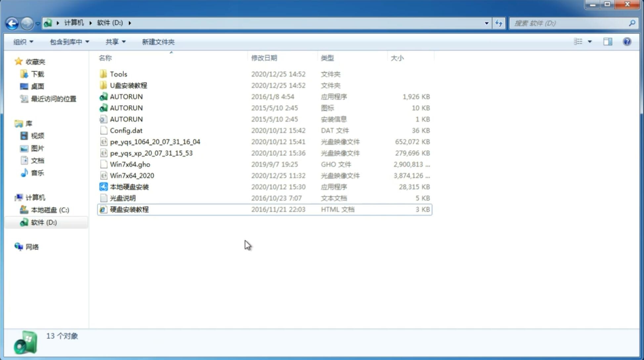Launch 本地硬盘安装 application
Viewport: 644px width, 360px height.
tap(129, 187)
